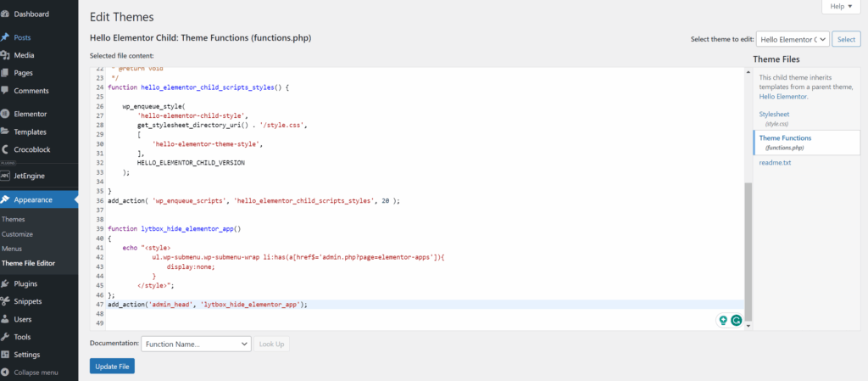The height and width of the screenshot is (381, 868).
Task: Click the Collapse menu arrow icon
Action: click(x=5, y=373)
